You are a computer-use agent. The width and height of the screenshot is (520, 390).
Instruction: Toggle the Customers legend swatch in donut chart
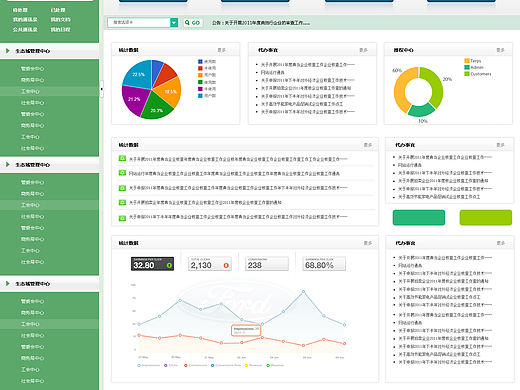[467, 74]
